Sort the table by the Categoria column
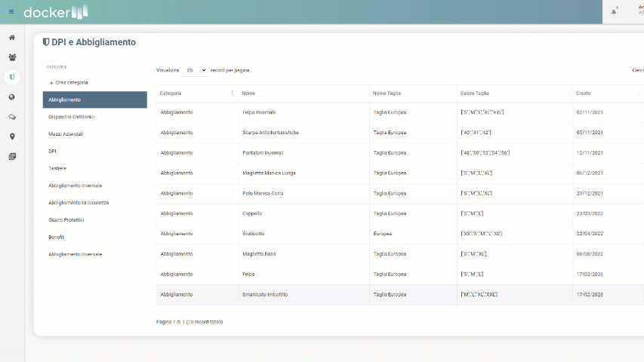The height and width of the screenshot is (362, 644). point(196,94)
